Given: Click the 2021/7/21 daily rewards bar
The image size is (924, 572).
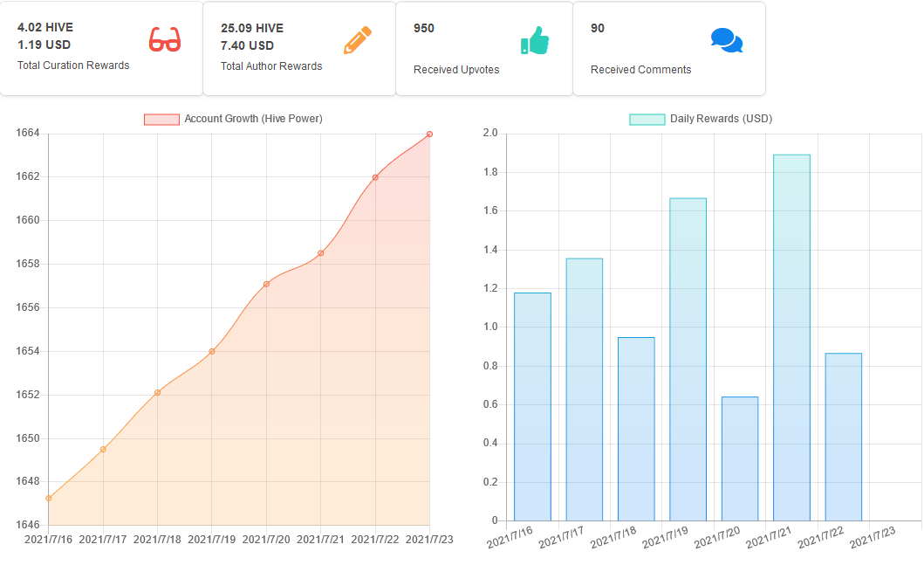Looking at the screenshot, I should (x=792, y=338).
